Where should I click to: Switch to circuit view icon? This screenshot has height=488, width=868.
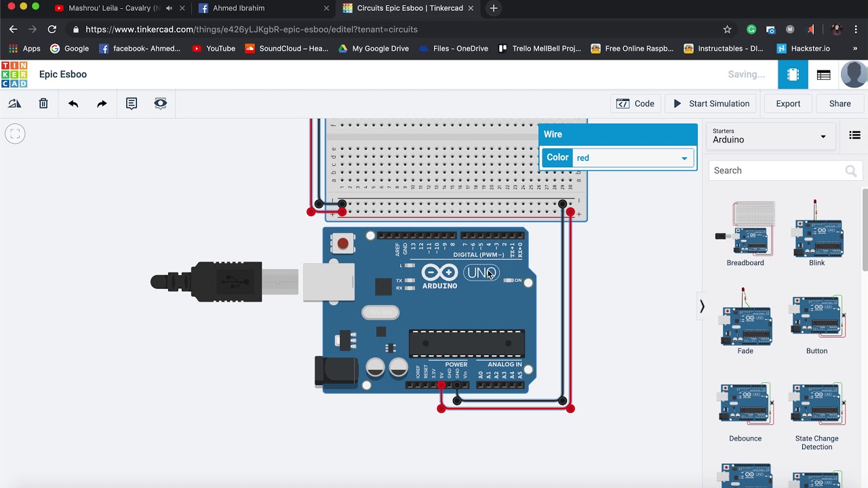[793, 75]
